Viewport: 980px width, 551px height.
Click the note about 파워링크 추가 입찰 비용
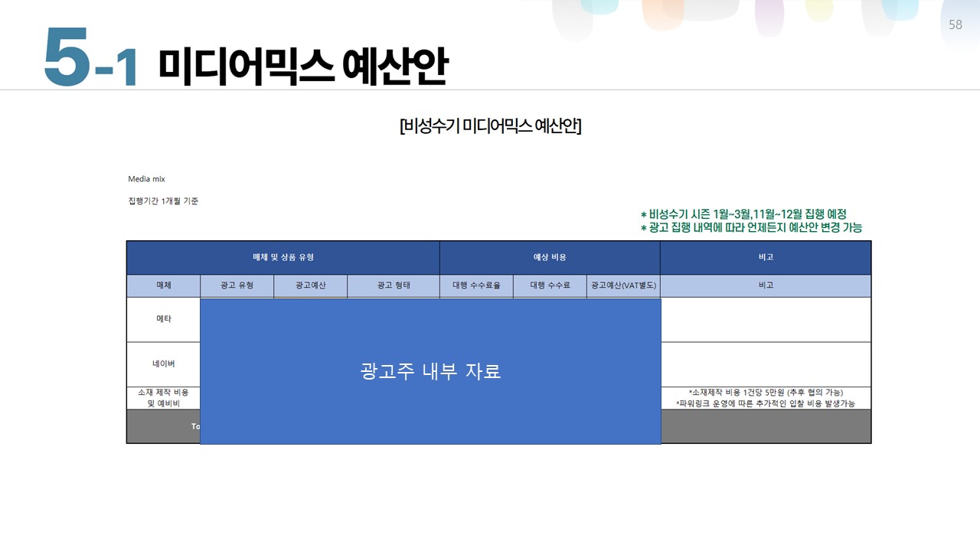click(765, 403)
